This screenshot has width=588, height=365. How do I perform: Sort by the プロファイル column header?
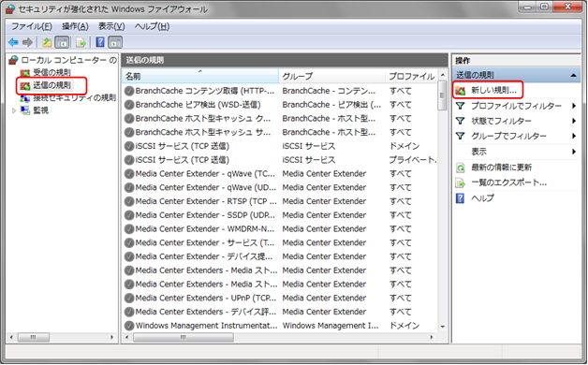coord(411,76)
